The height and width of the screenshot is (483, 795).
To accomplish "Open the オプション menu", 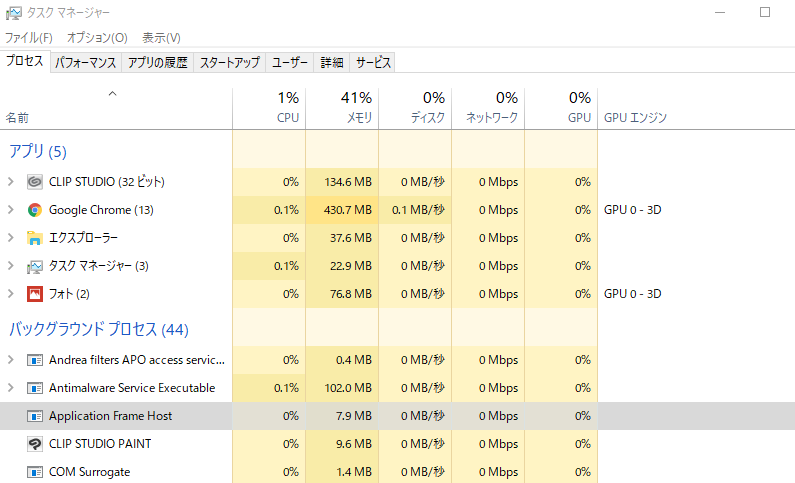I will pos(97,37).
